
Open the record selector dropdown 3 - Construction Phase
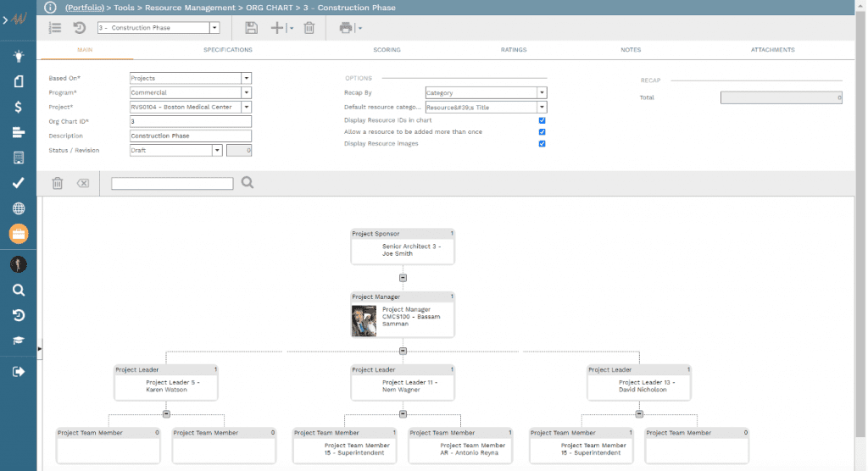pos(214,28)
